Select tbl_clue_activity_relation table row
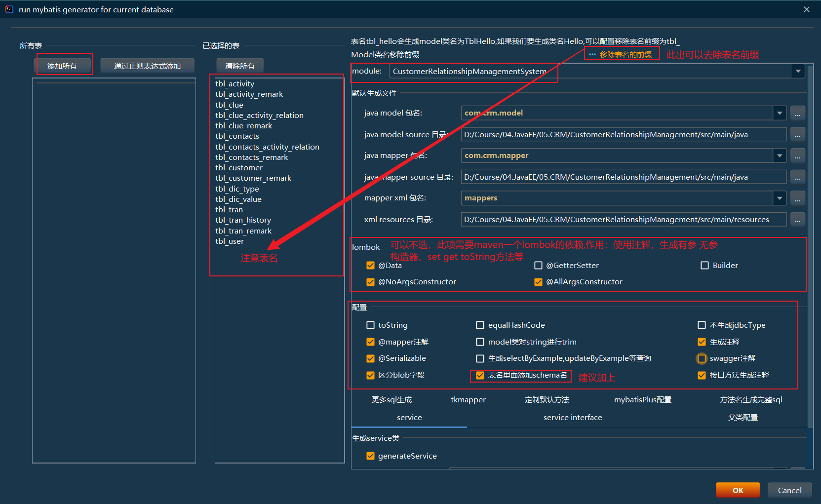821x504 pixels. point(279,116)
